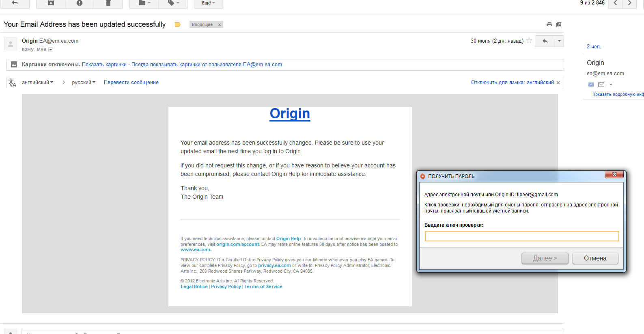This screenshot has height=334, width=644.
Task: Open the origin.com/account link
Action: click(x=237, y=244)
